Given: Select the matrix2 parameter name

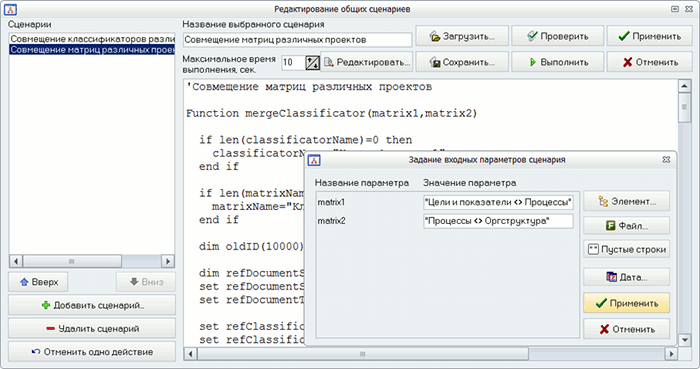Looking at the screenshot, I should tap(331, 221).
